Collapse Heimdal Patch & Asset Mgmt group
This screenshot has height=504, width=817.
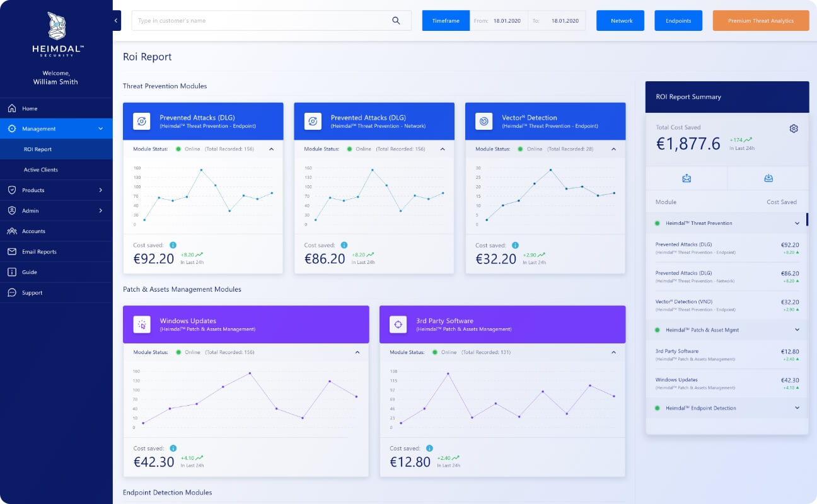[797, 330]
